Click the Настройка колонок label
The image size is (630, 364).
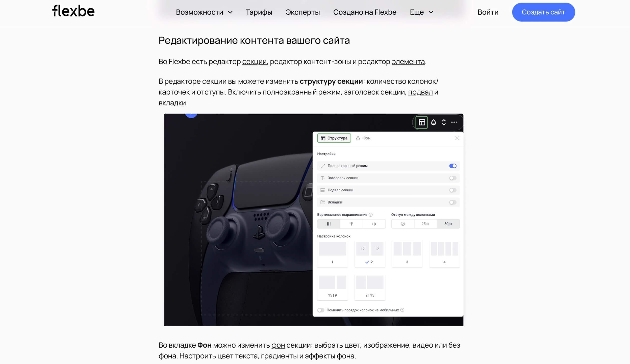pyautogui.click(x=334, y=236)
